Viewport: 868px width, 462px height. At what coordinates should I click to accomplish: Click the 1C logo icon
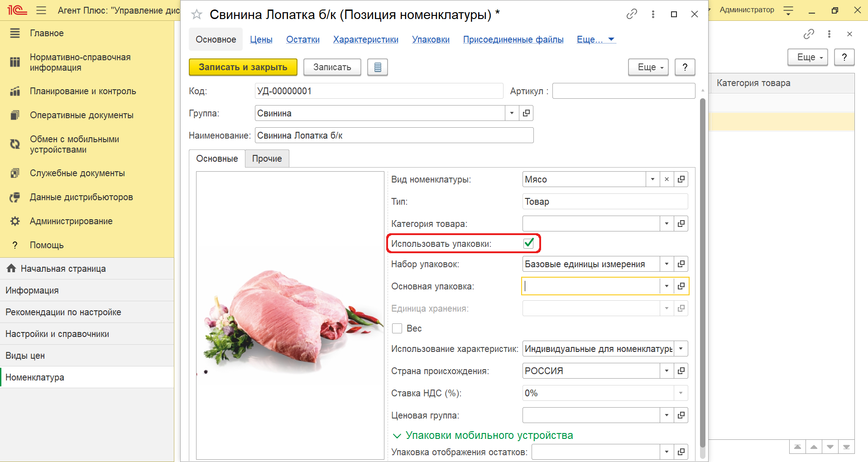pyautogui.click(x=17, y=10)
